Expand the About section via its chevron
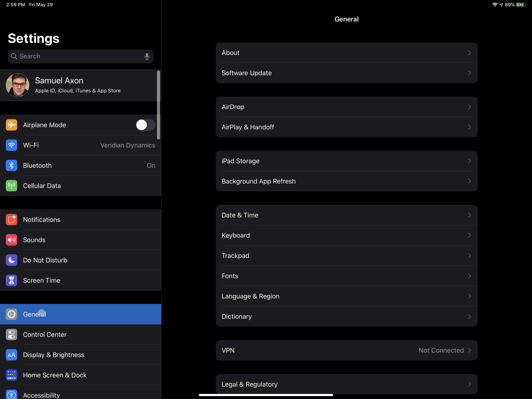Viewport: 532px width, 399px height. point(469,52)
